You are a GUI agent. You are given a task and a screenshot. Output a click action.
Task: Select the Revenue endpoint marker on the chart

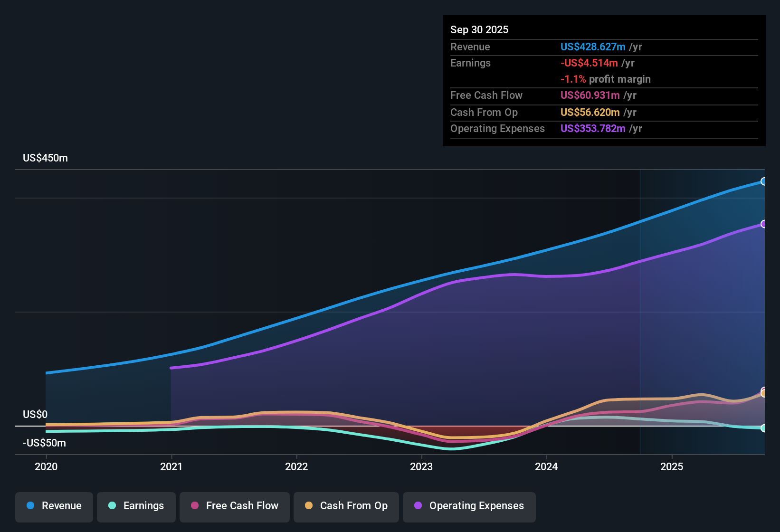pos(764,181)
